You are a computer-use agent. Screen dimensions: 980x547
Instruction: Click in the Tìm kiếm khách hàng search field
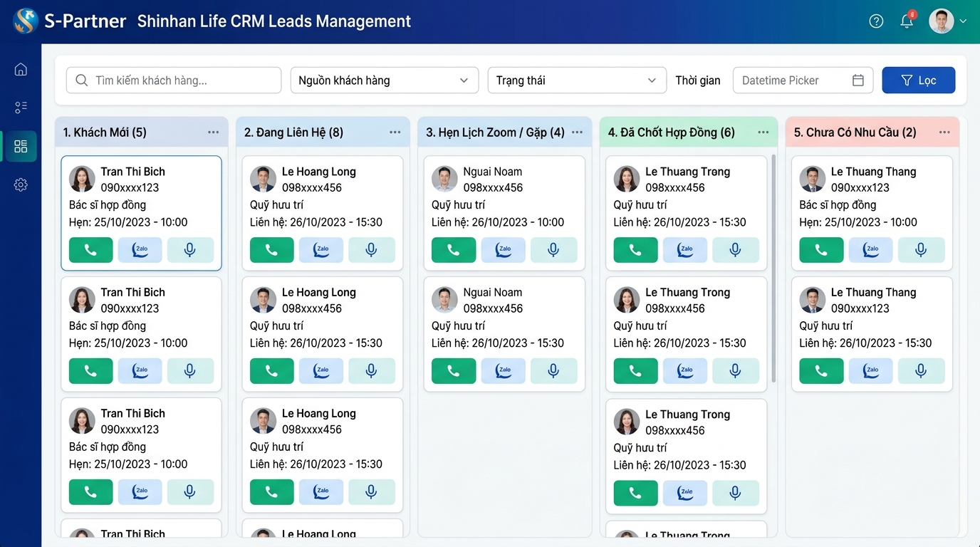(x=174, y=80)
